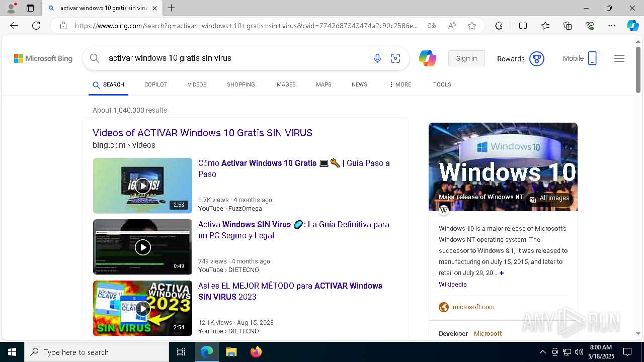644x362 pixels.
Task: Switch to the VIDEOS tab
Action: click(x=197, y=84)
